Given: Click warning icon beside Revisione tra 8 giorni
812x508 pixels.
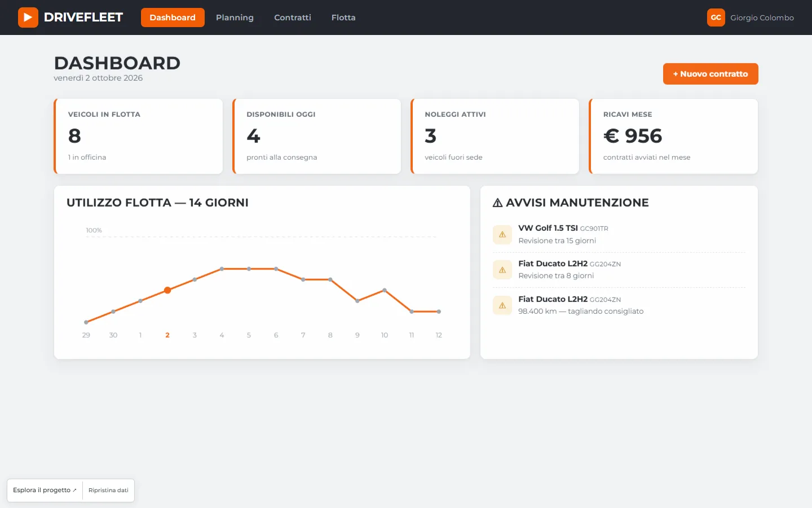Looking at the screenshot, I should coord(502,270).
